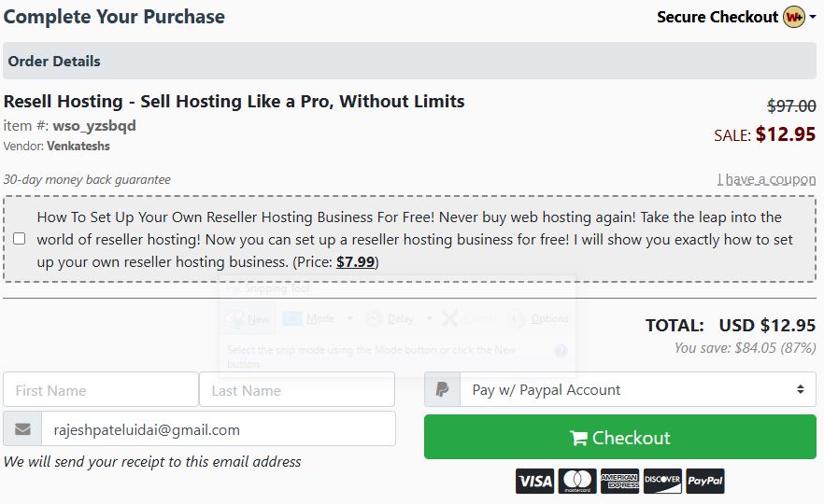Tick the reseller hosting add-on offer checkbox
The width and height of the screenshot is (824, 504).
(x=20, y=239)
